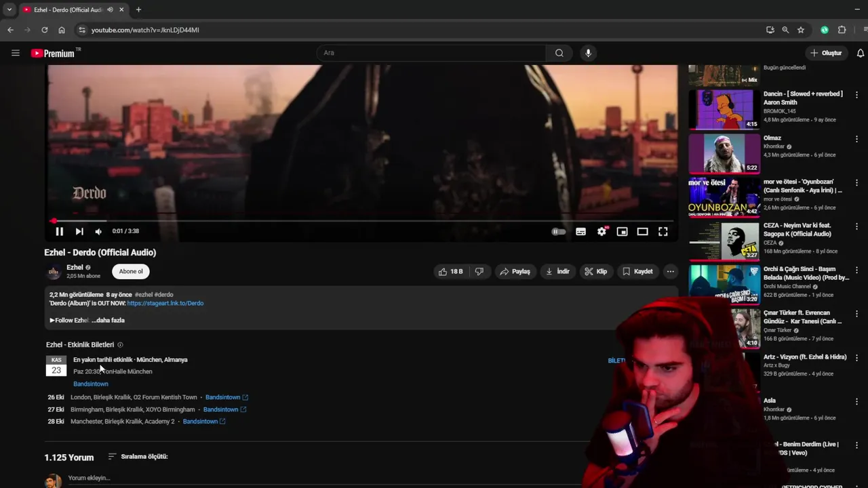Open the Sıralama ölçütü sort dropdown
The image size is (868, 488).
(138, 457)
